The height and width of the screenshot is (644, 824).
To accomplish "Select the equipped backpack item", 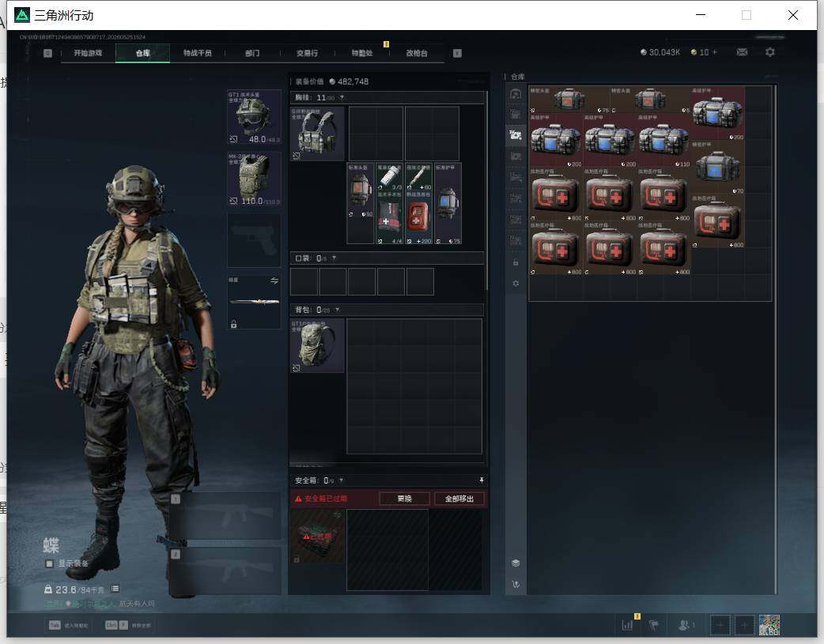I will (x=317, y=345).
